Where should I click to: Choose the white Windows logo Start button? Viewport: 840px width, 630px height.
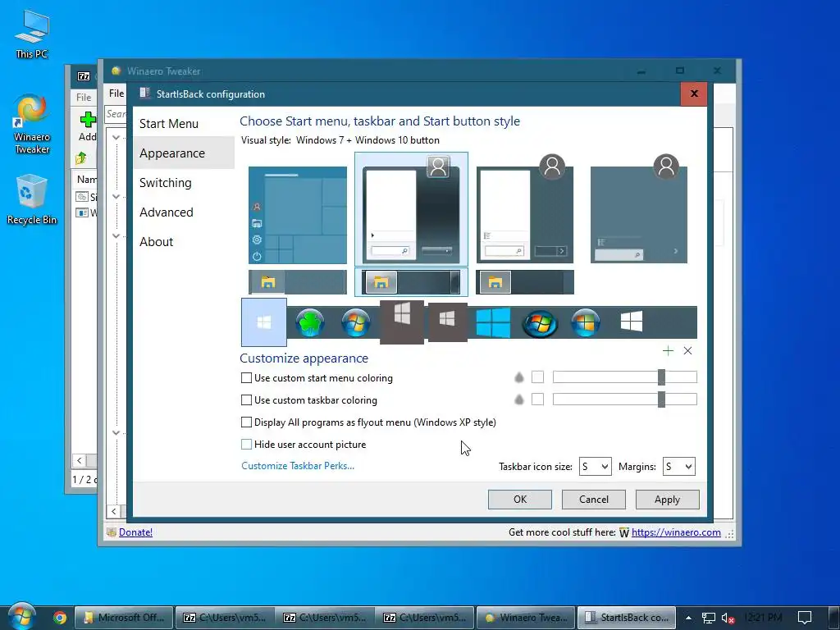[631, 322]
